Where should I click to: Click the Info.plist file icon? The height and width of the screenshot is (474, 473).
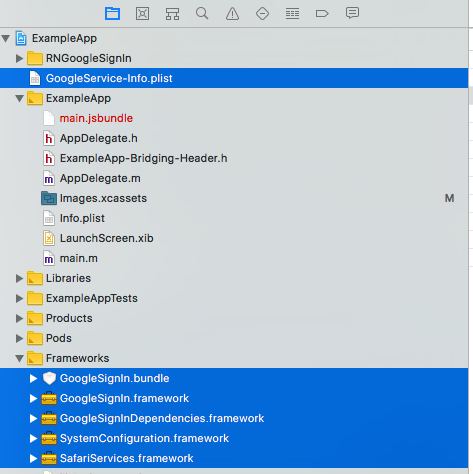(49, 218)
